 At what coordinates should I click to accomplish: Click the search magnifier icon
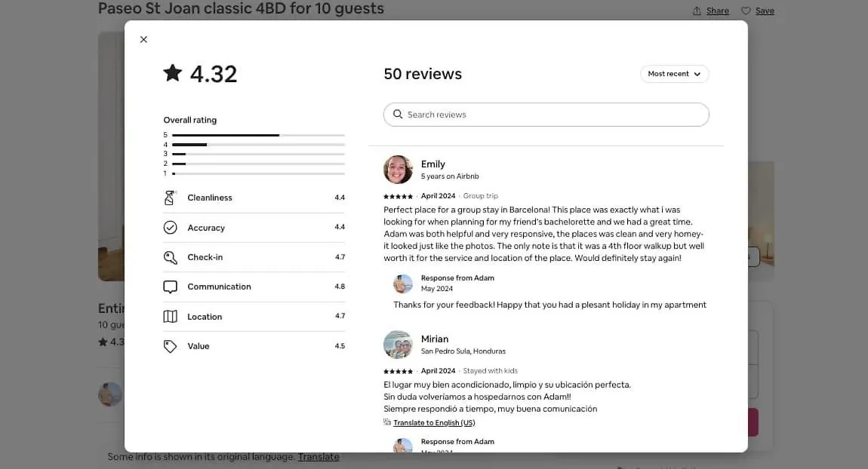[398, 114]
